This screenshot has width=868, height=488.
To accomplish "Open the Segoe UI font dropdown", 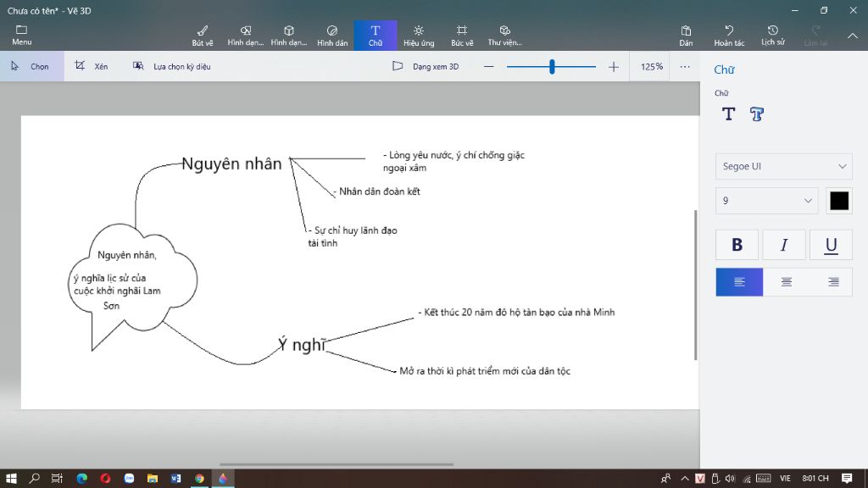I will pyautogui.click(x=783, y=166).
